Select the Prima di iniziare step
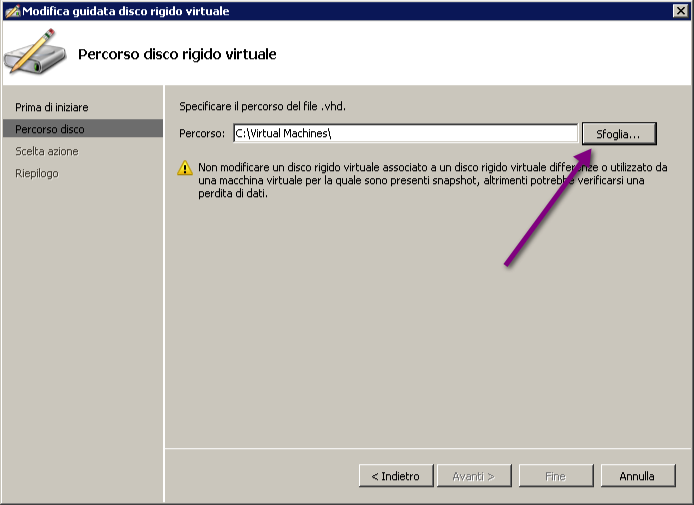Screen dimensions: 694x505 52,107
